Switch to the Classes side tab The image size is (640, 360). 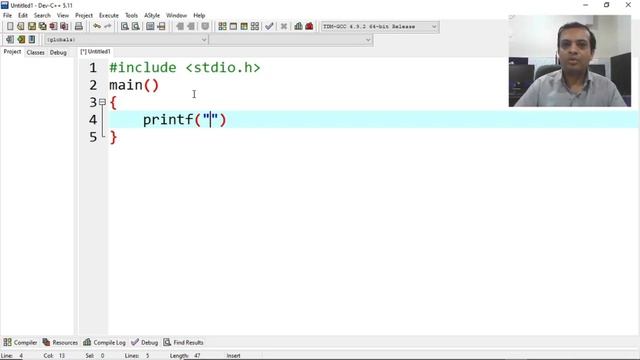[x=36, y=52]
